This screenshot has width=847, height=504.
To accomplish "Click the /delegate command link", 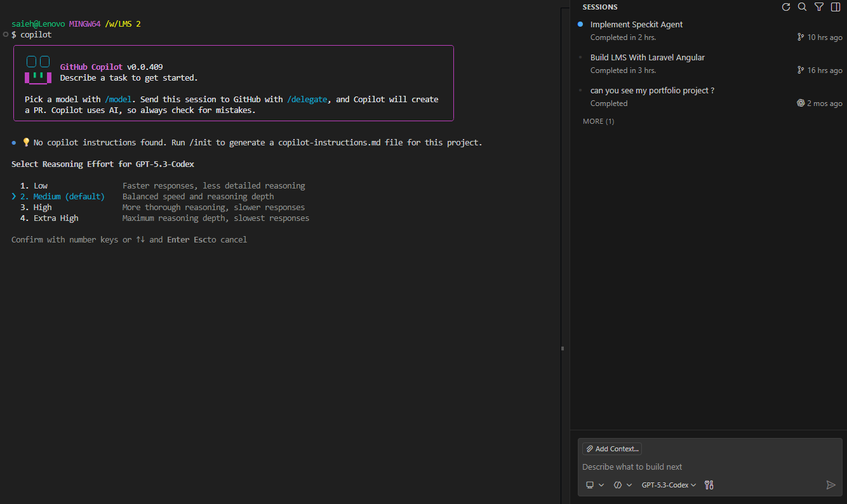I will point(307,99).
